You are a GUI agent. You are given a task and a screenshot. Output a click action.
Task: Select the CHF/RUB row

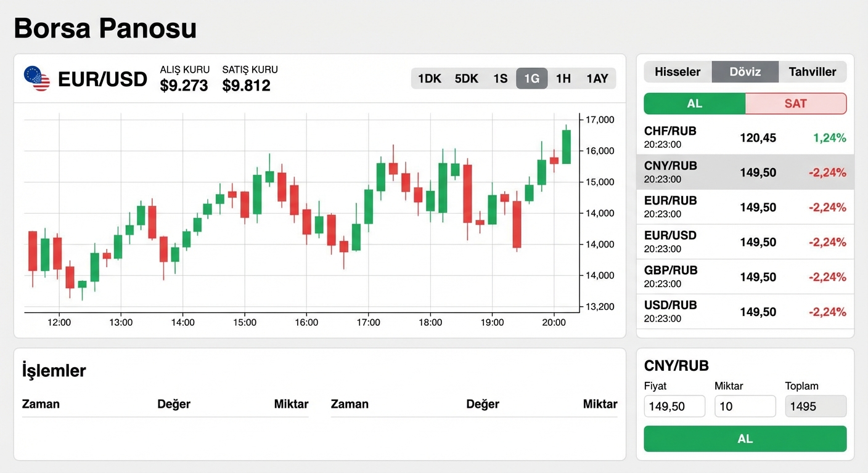coord(745,137)
